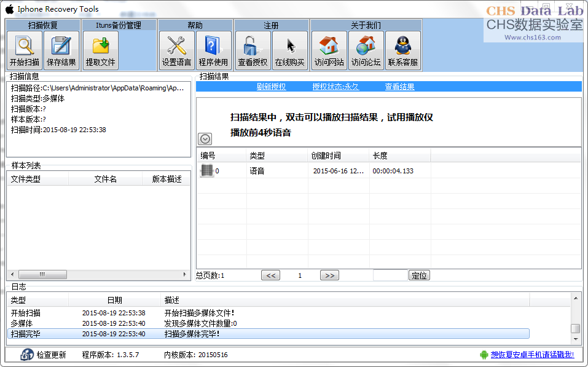Open 提取文件 extract files tool
The height and width of the screenshot is (367, 588).
[x=101, y=50]
